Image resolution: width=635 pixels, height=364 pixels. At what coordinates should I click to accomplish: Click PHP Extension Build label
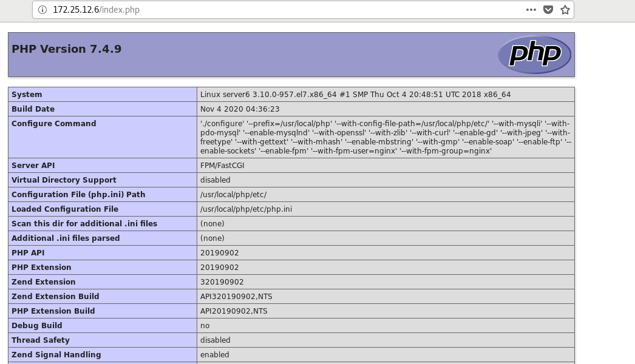click(x=53, y=311)
